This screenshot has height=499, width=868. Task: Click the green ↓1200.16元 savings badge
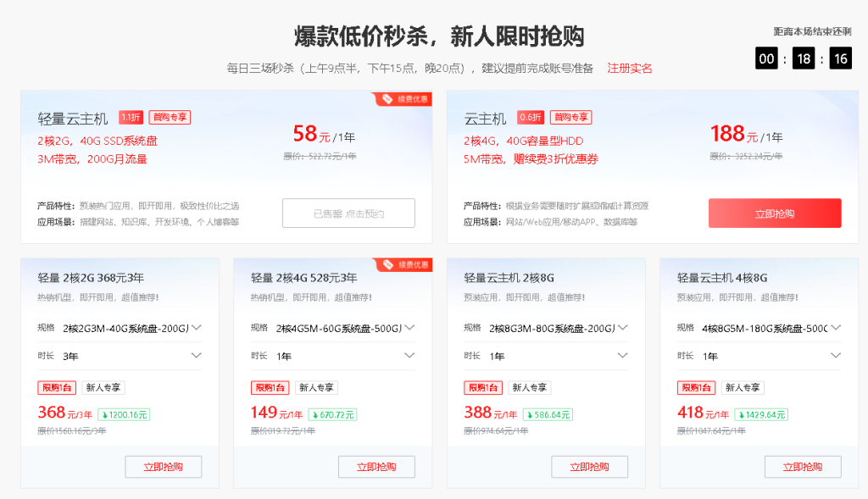point(124,414)
